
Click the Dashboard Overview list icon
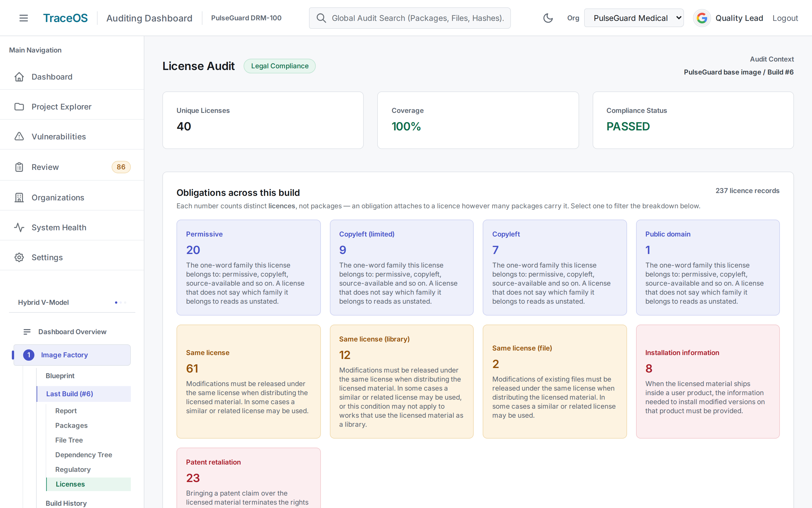[27, 332]
